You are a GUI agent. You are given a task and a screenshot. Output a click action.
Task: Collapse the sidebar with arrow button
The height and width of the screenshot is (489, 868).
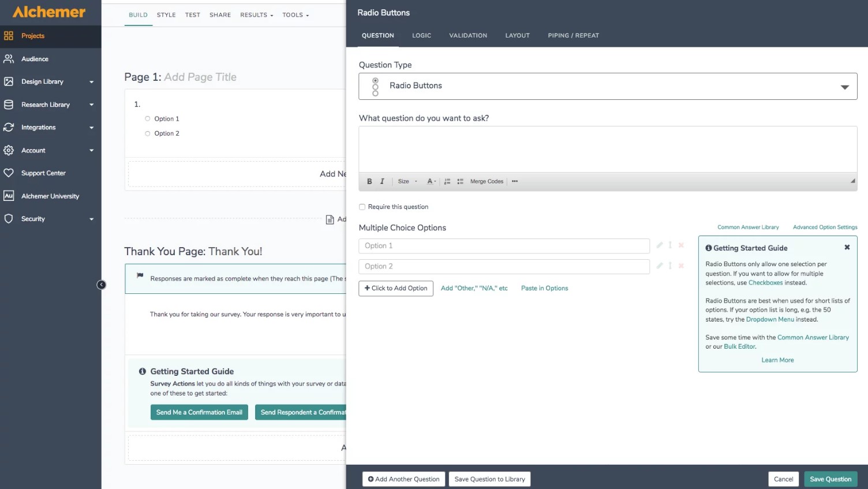pyautogui.click(x=101, y=285)
